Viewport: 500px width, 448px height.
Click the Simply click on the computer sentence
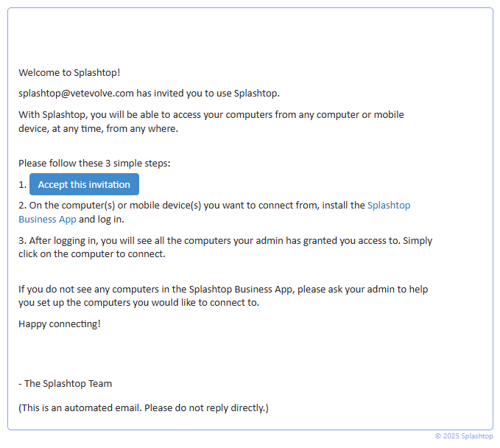92,254
